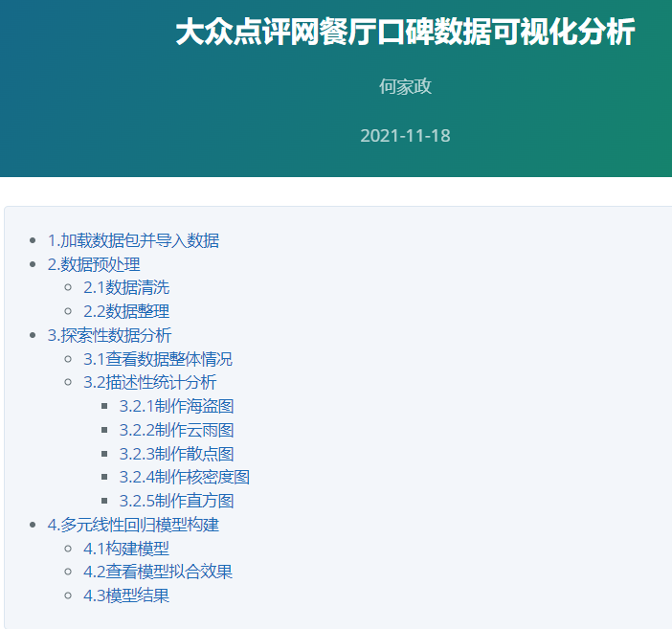The height and width of the screenshot is (629, 672).
Task: Open the 4.3模型结果 link
Action: [x=126, y=595]
